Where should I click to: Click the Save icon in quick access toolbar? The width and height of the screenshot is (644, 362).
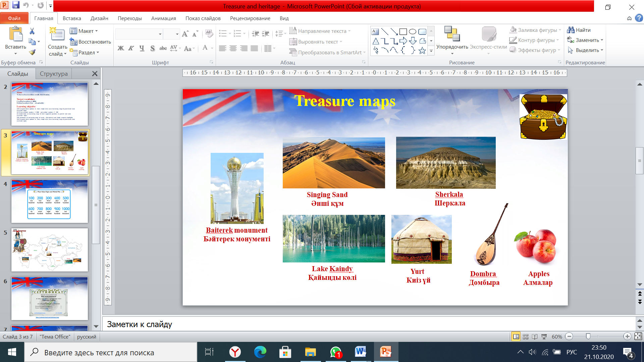coord(15,5)
